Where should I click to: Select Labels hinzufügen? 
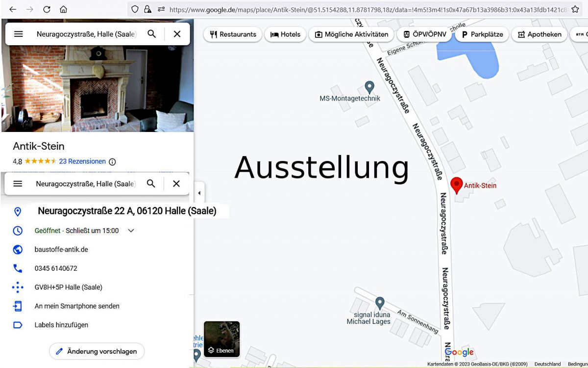pos(61,325)
